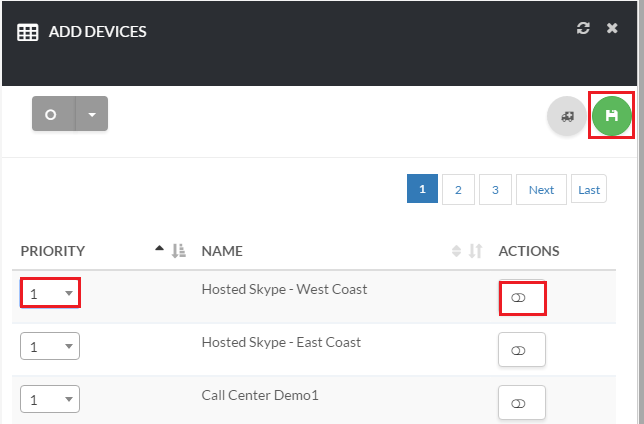Click the gray truck icon button

coord(567,116)
